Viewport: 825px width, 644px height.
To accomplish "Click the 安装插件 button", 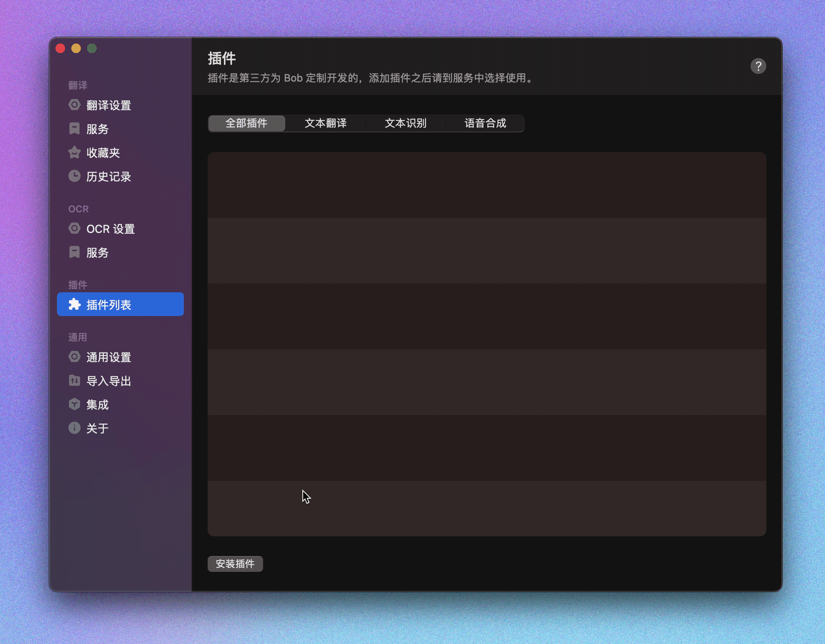I will (235, 564).
